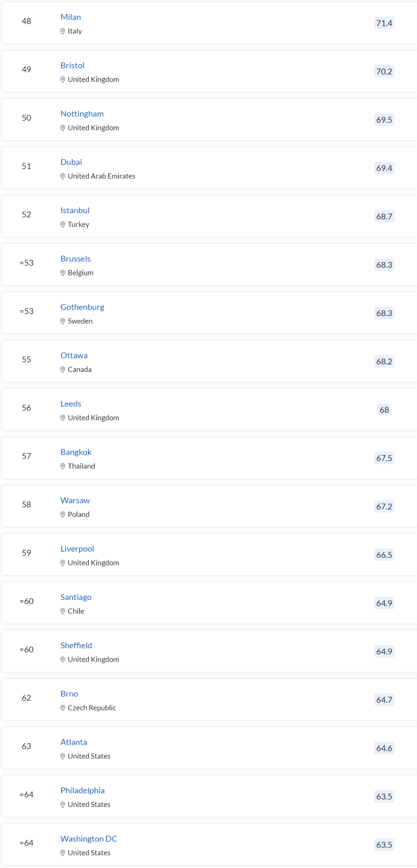Open the Dubai ranking entry
The height and width of the screenshot is (868, 417).
71,162
